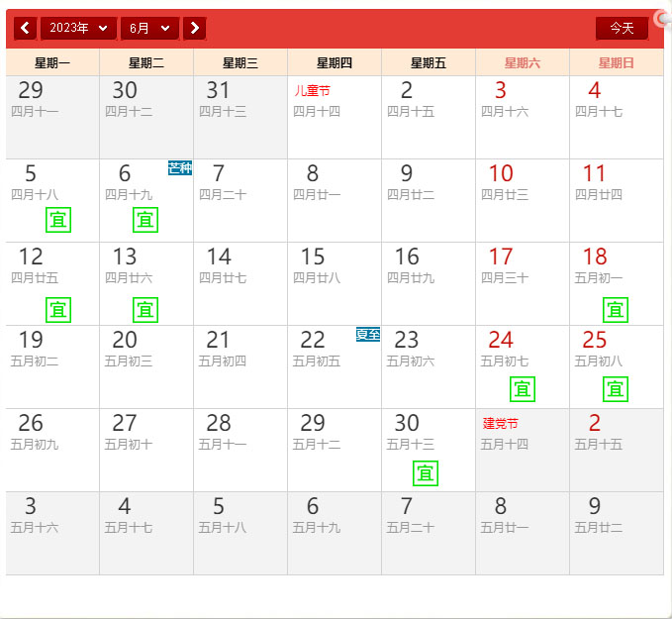Click the 星期六 column header
Screen dimensions: 672x619
click(x=523, y=63)
